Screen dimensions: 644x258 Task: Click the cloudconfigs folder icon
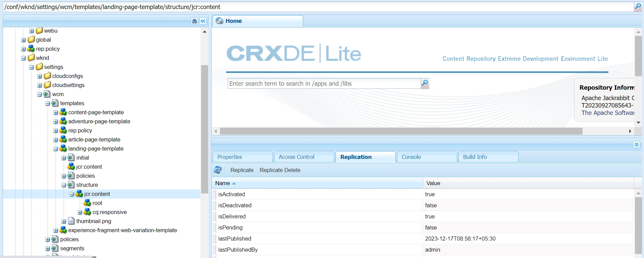click(x=47, y=76)
